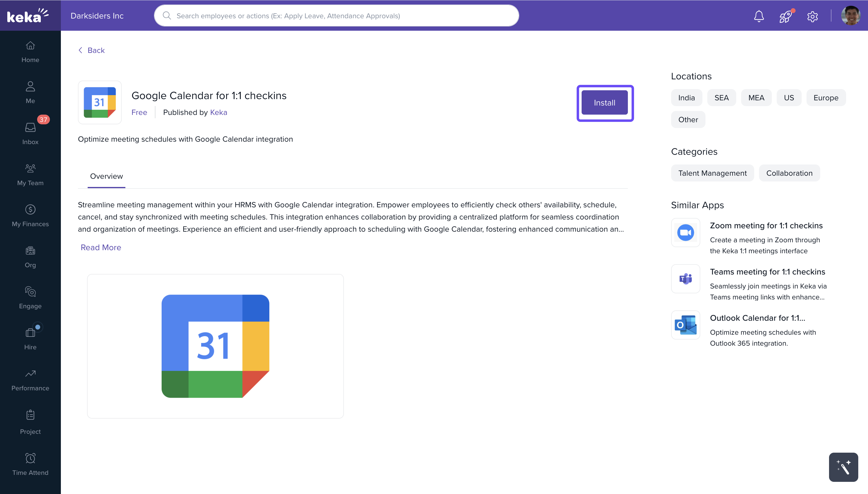868x494 pixels.
Task: Click the rocket icon in header
Action: click(786, 16)
